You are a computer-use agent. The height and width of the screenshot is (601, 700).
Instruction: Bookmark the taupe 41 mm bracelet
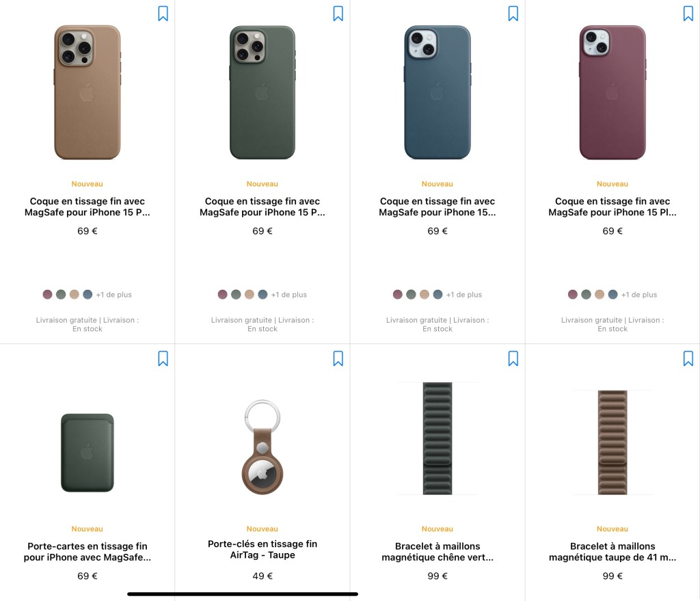688,358
